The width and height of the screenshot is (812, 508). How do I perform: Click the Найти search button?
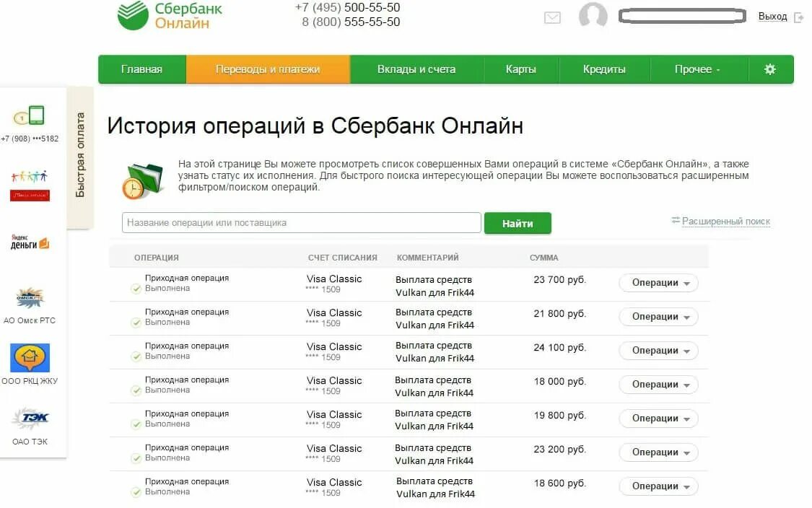pyautogui.click(x=518, y=223)
